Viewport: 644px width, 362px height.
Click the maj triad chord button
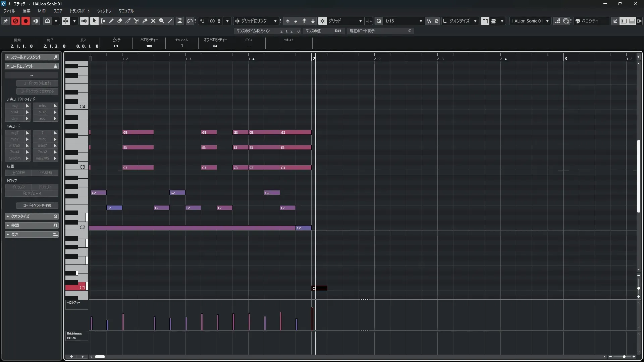[15, 106]
